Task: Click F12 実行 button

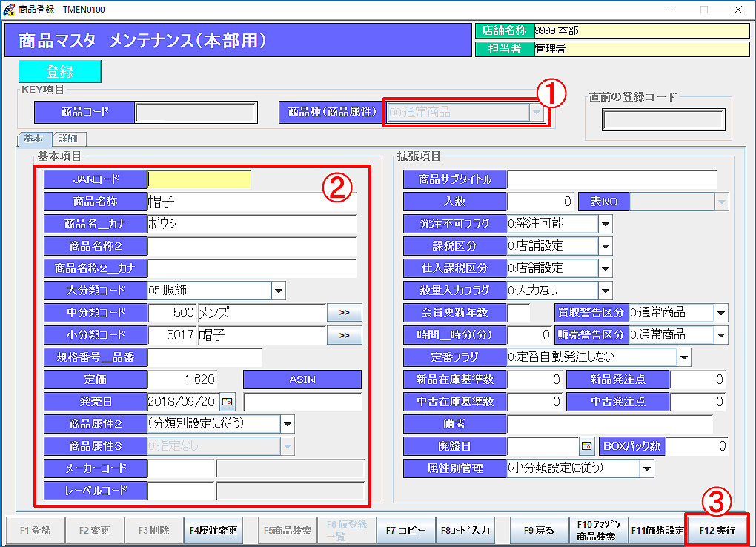Action: coord(717,531)
